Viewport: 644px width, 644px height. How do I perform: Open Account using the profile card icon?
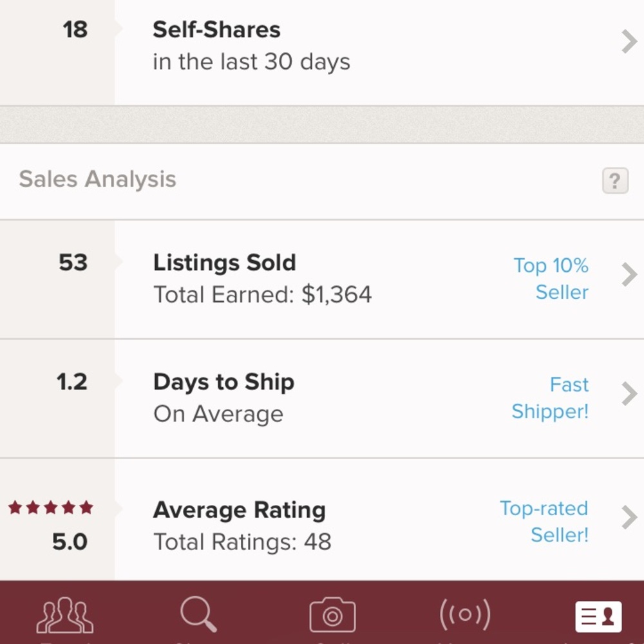598,616
